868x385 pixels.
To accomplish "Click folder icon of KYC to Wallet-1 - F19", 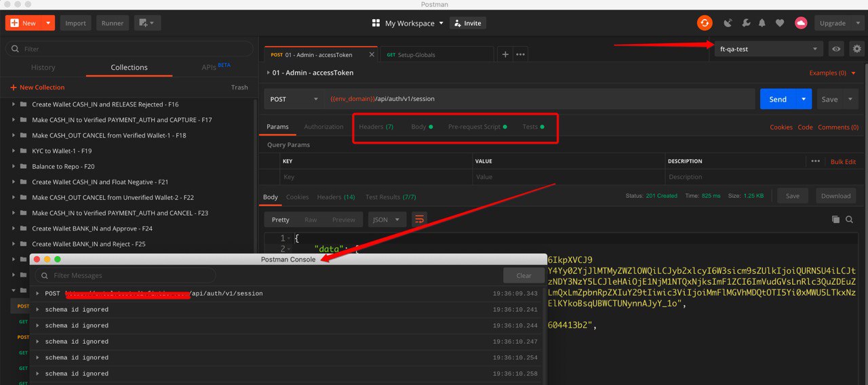I will pyautogui.click(x=24, y=151).
